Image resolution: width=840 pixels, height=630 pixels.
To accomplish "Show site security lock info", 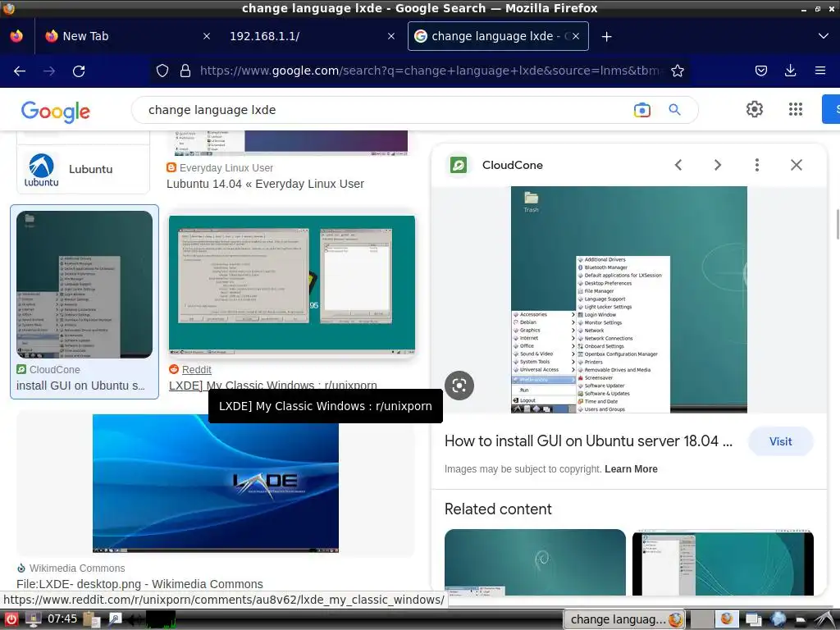I will tap(185, 71).
